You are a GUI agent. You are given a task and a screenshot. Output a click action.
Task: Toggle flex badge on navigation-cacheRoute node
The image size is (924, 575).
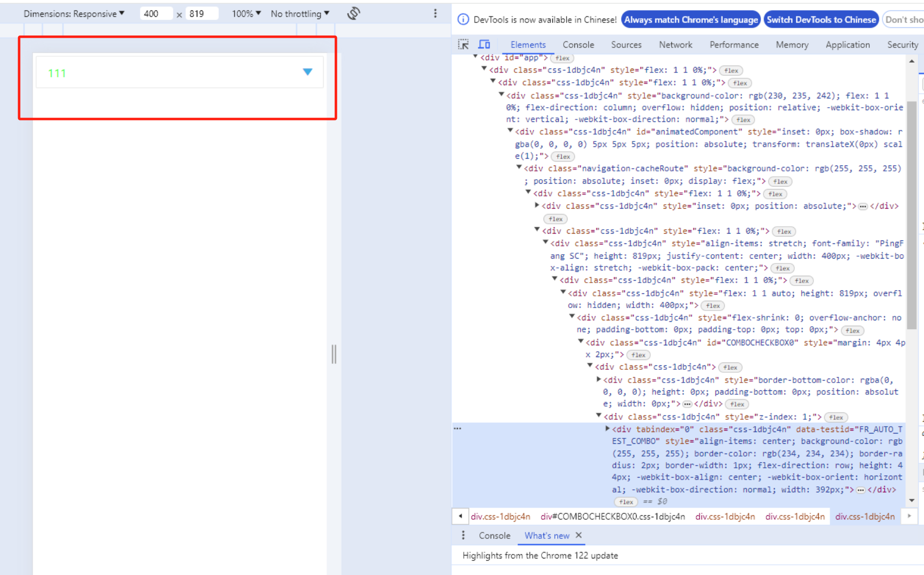coord(780,181)
